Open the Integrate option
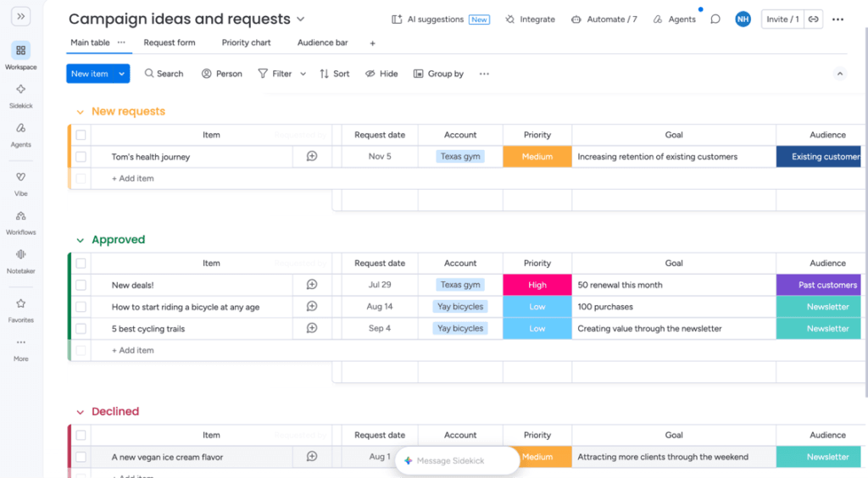Viewport: 868px width, 478px height. [530, 19]
